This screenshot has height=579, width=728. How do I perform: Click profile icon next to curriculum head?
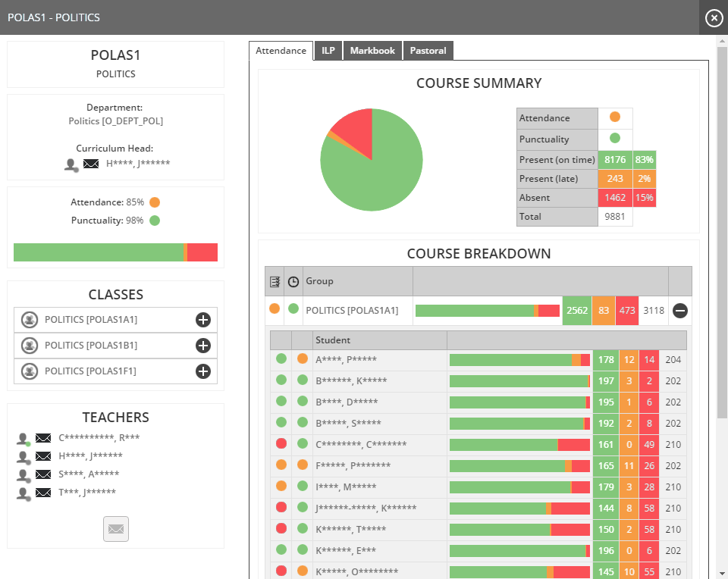coord(71,164)
